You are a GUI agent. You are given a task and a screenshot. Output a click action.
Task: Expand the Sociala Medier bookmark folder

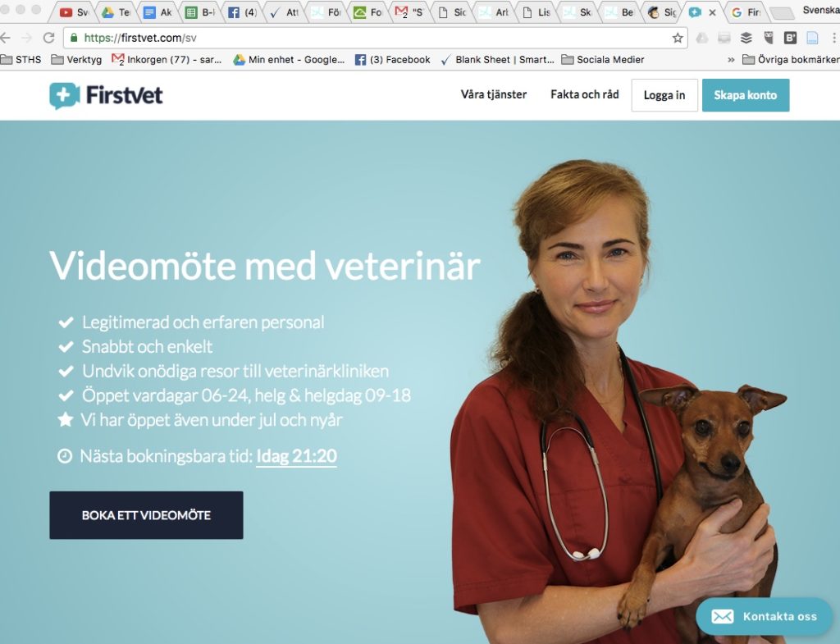[603, 59]
